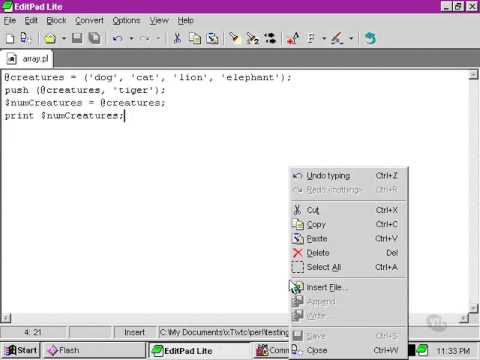480x360 pixels.
Task: Click the scissors Cut icon in toolbar
Action: click(177, 39)
